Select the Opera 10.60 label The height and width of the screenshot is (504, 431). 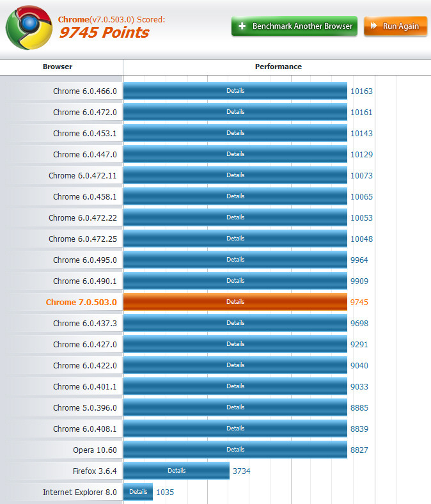click(95, 450)
